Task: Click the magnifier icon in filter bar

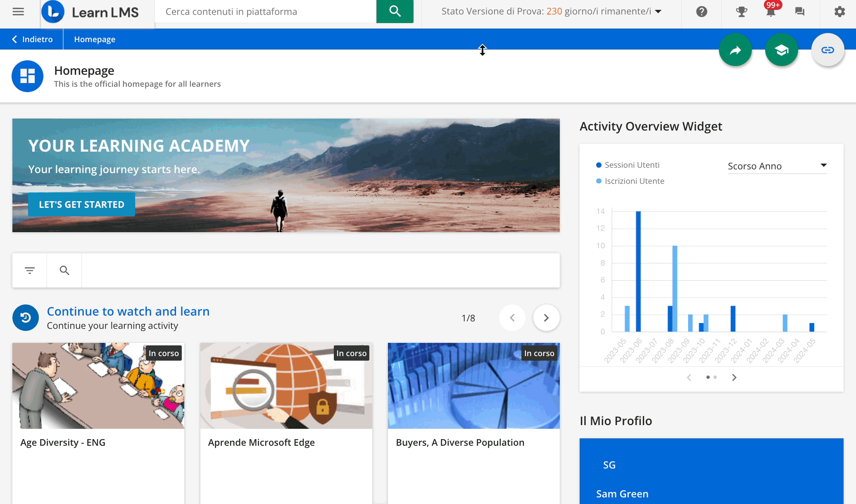Action: [64, 271]
